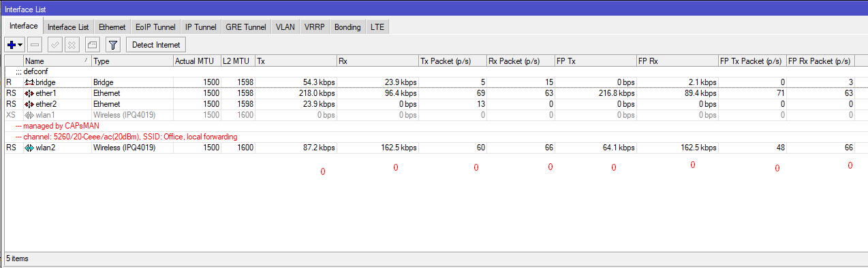The height and width of the screenshot is (268, 868).
Task: Click the Enable checkmark toolbar button
Action: pyautogui.click(x=56, y=44)
